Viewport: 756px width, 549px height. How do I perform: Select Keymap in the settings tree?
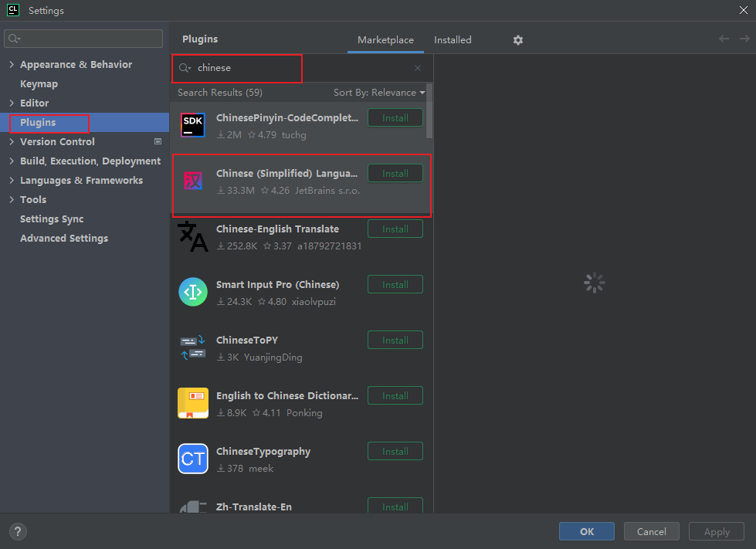coord(39,84)
